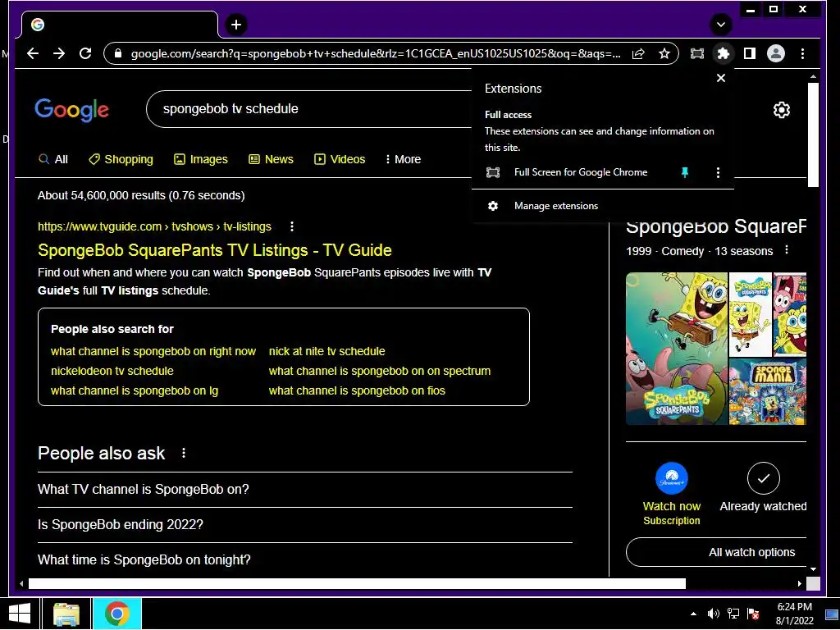Open Google quick settings gear
This screenshot has width=840, height=630.
pos(782,110)
